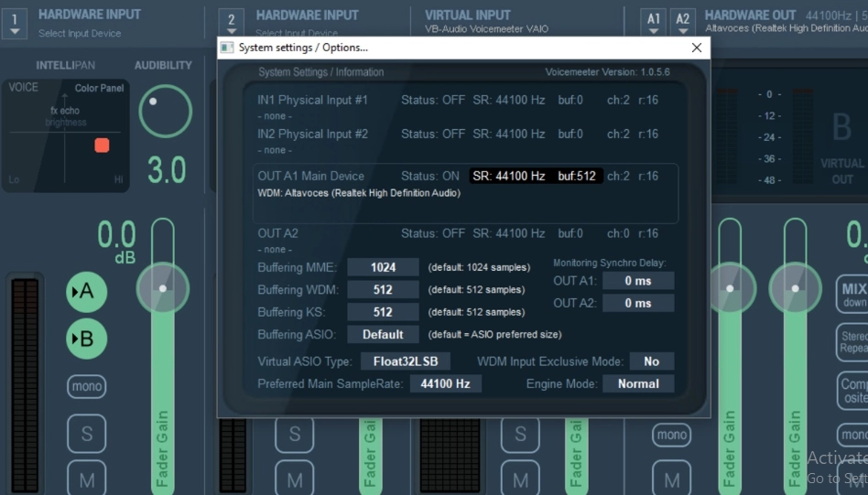Image resolution: width=868 pixels, height=495 pixels.
Task: Toggle WDM Input Exclusive Mode value
Action: [x=651, y=361]
